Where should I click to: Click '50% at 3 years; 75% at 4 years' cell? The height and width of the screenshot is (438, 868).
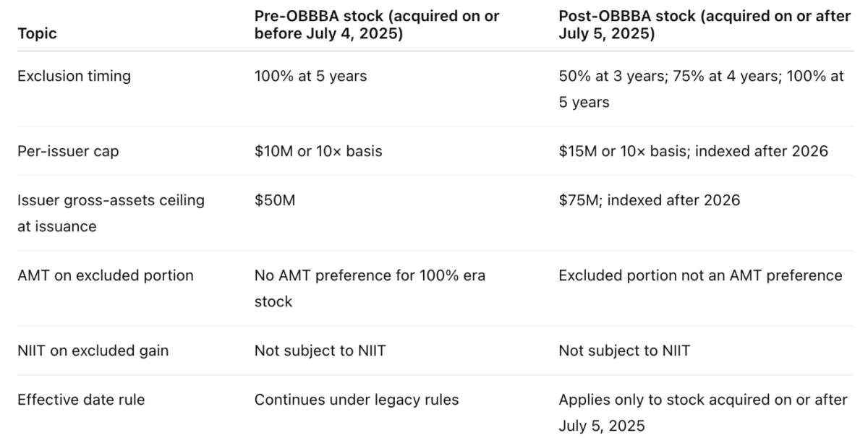pos(700,88)
